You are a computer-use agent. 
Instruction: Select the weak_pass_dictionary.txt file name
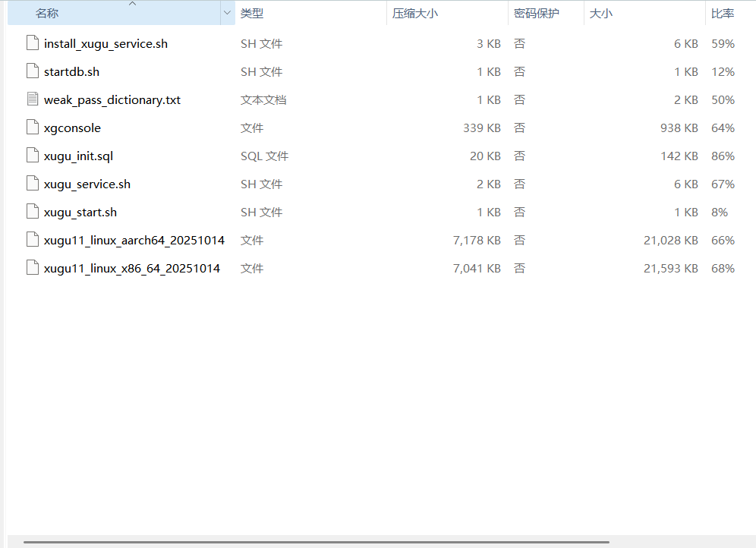coord(112,99)
